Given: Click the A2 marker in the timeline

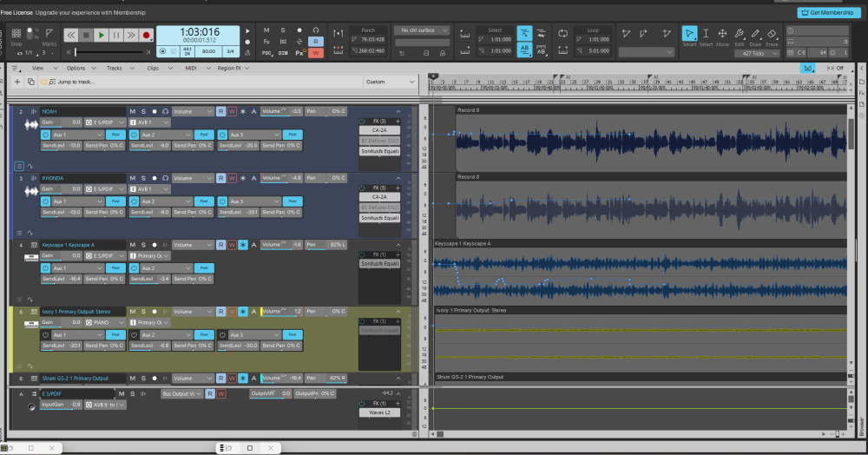Looking at the screenshot, I should click(654, 77).
